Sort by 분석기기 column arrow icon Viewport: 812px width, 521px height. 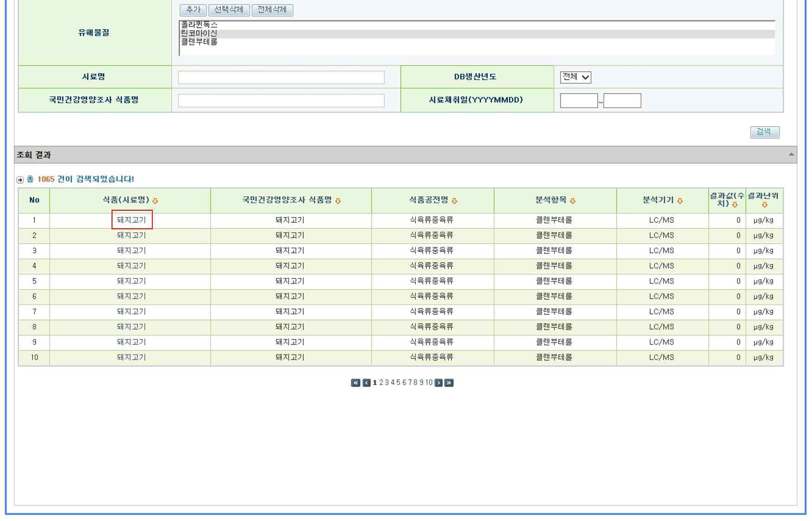[680, 201]
